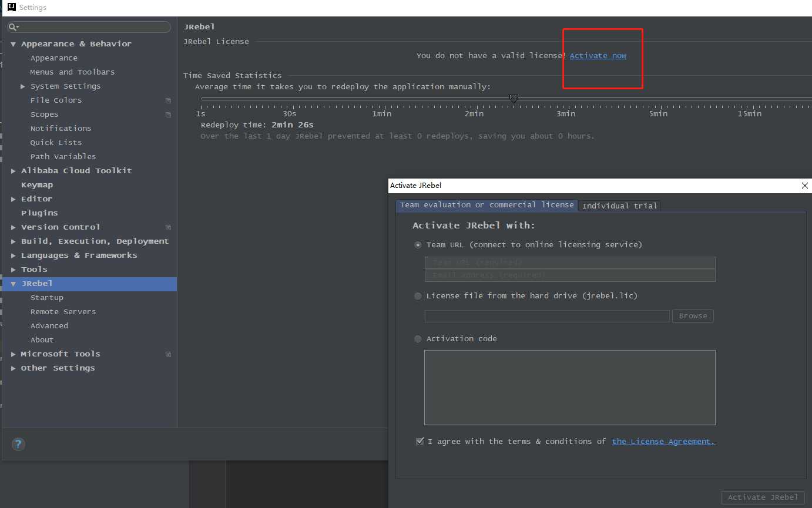Open the Plugins settings page
This screenshot has width=812, height=508.
39,213
